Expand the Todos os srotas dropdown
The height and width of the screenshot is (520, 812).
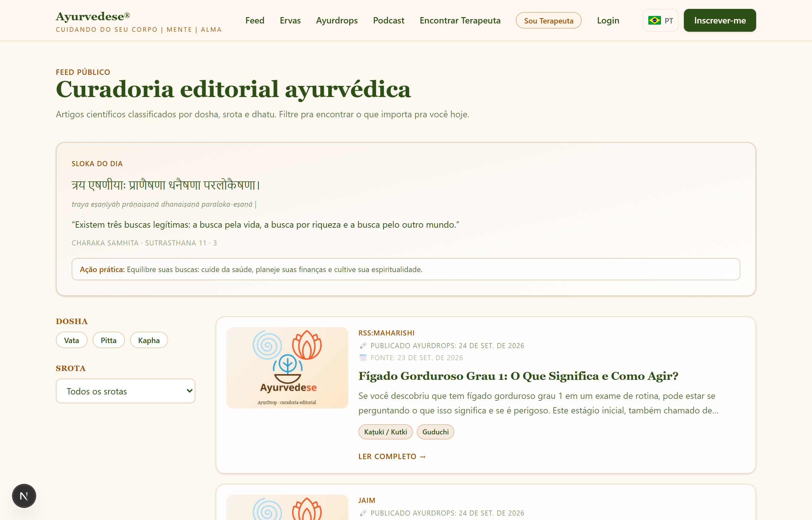point(126,391)
